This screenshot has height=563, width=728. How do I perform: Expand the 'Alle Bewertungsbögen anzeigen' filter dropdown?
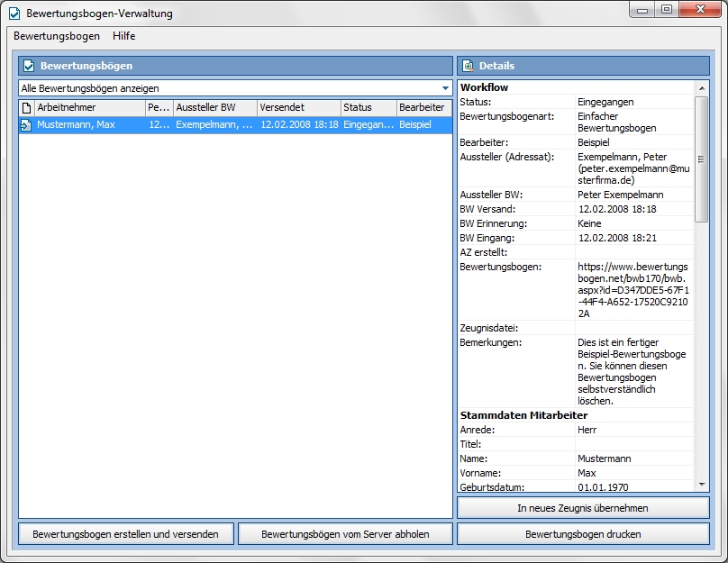coord(445,88)
